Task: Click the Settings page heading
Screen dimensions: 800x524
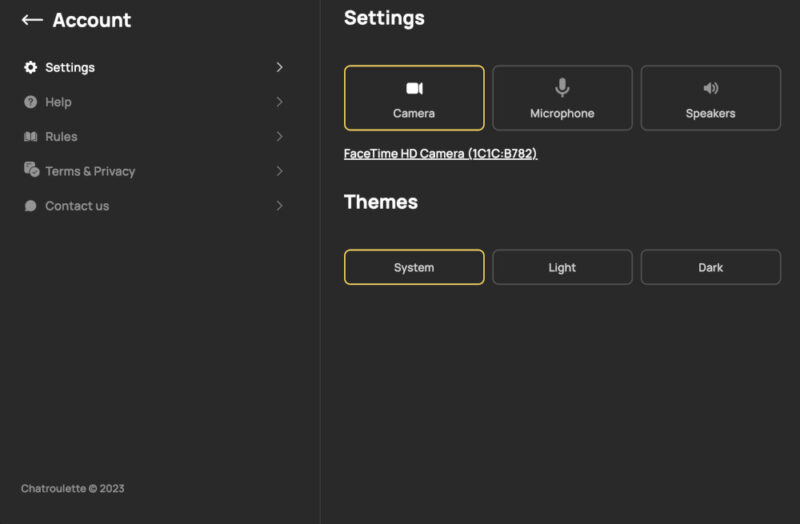Action: (384, 18)
